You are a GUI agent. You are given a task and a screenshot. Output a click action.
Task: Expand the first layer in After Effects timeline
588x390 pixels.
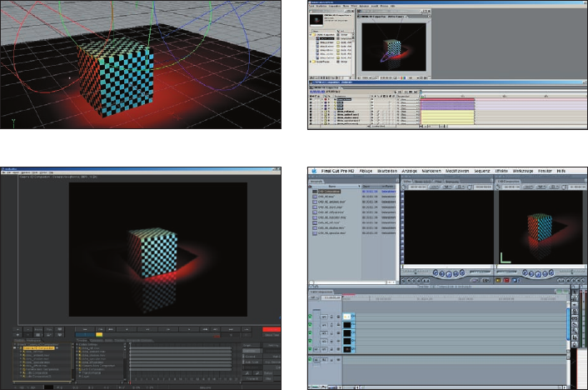tap(322, 99)
